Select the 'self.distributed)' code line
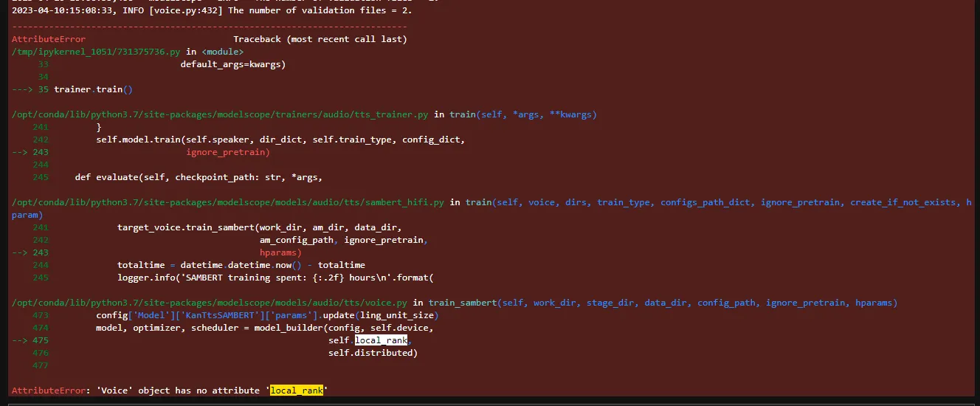 click(373, 353)
